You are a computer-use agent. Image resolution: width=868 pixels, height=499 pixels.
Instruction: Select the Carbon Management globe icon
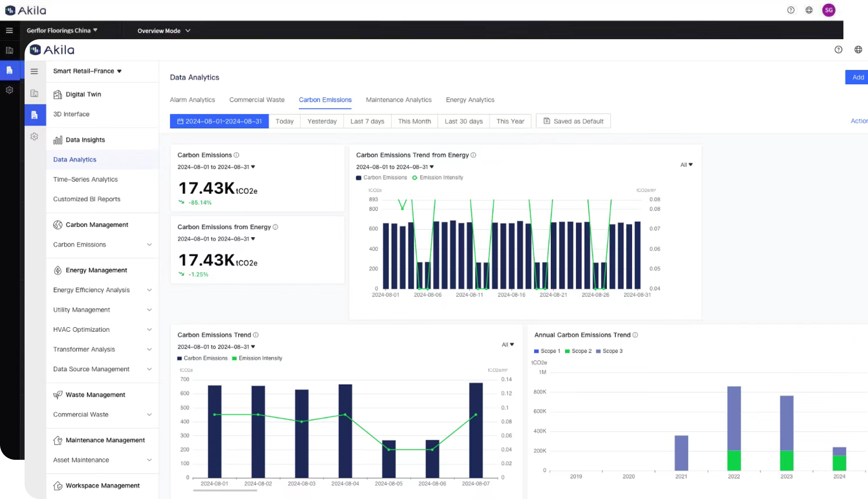(x=58, y=225)
